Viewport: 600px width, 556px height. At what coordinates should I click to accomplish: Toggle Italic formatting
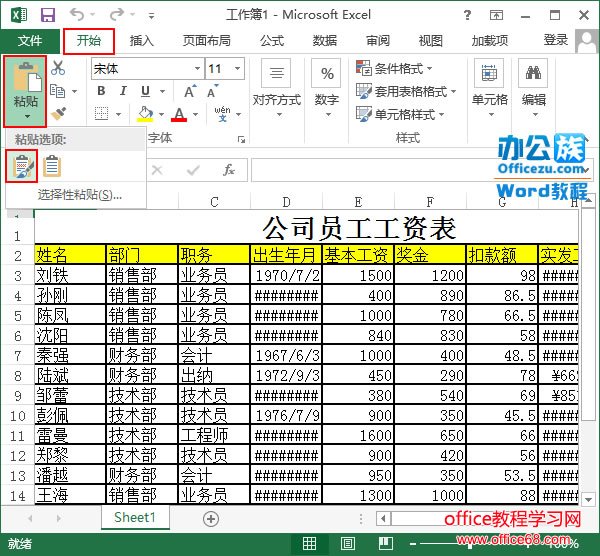coord(123,91)
